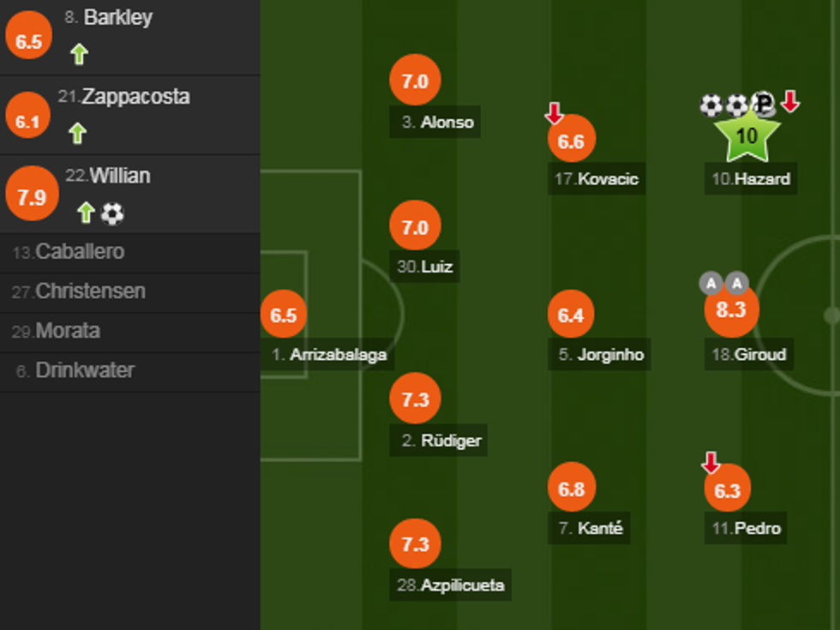The image size is (840, 630).
Task: Click Kanté's 6.8 rating circle
Action: (572, 489)
